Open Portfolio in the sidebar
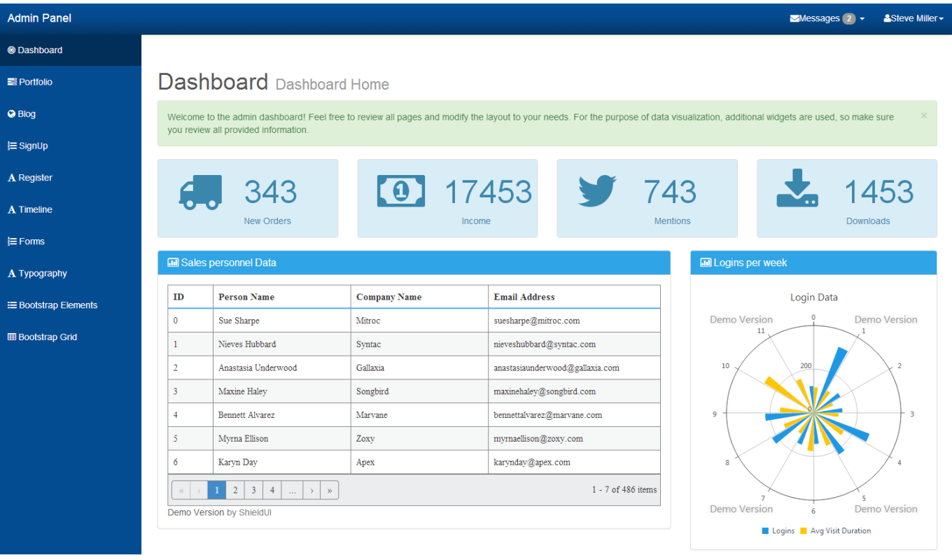Image resolution: width=952 pixels, height=560 pixels. pyautogui.click(x=35, y=82)
